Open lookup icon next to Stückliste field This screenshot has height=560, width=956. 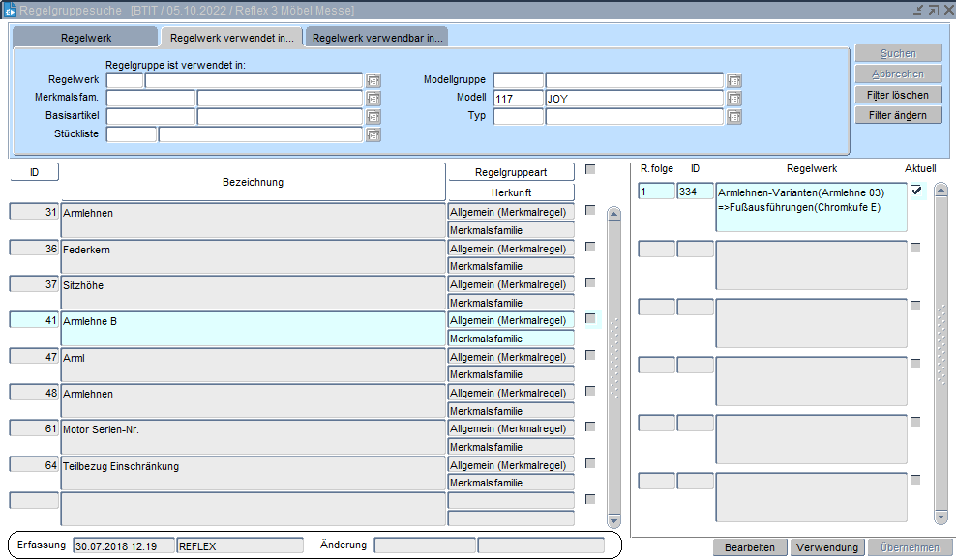pos(373,134)
